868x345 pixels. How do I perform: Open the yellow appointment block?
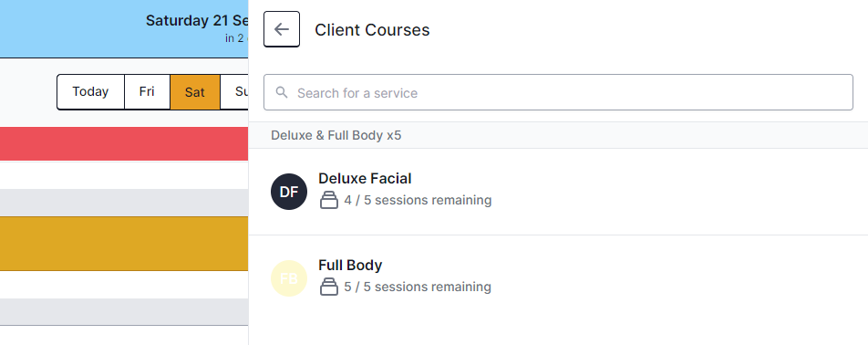pos(124,244)
